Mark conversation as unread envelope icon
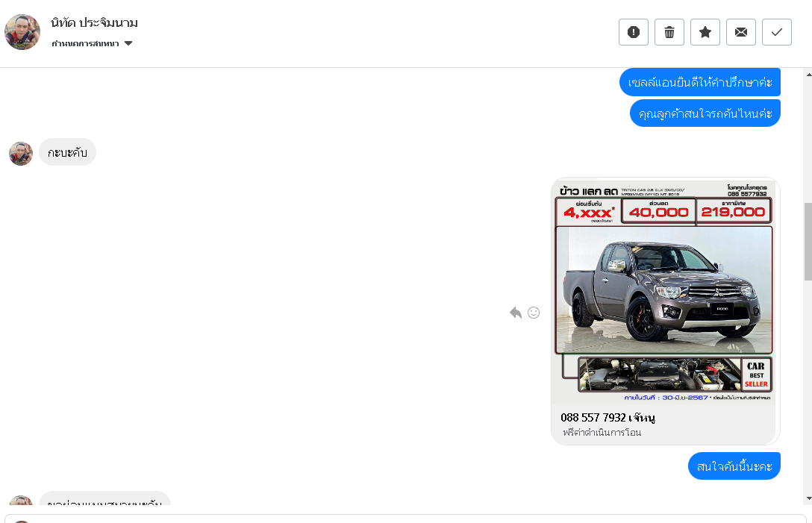The image size is (812, 523). pyautogui.click(x=741, y=32)
